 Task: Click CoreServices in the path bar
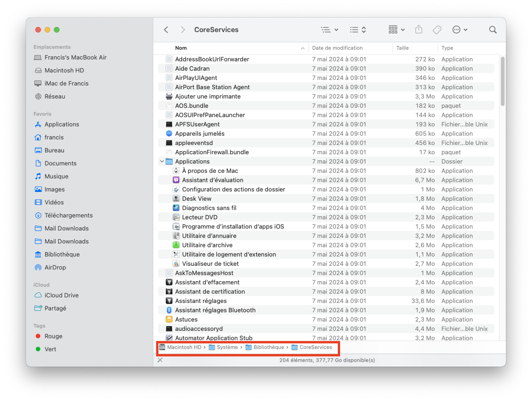312,348
